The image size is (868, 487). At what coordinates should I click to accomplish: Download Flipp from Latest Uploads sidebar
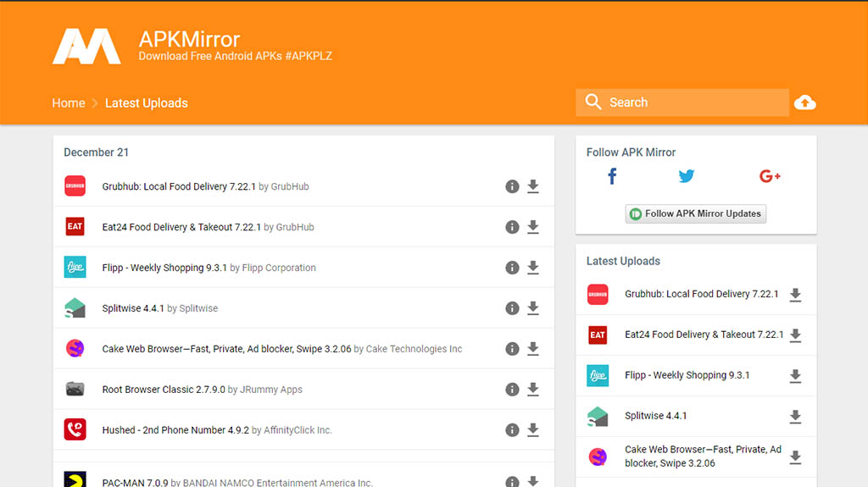point(795,376)
